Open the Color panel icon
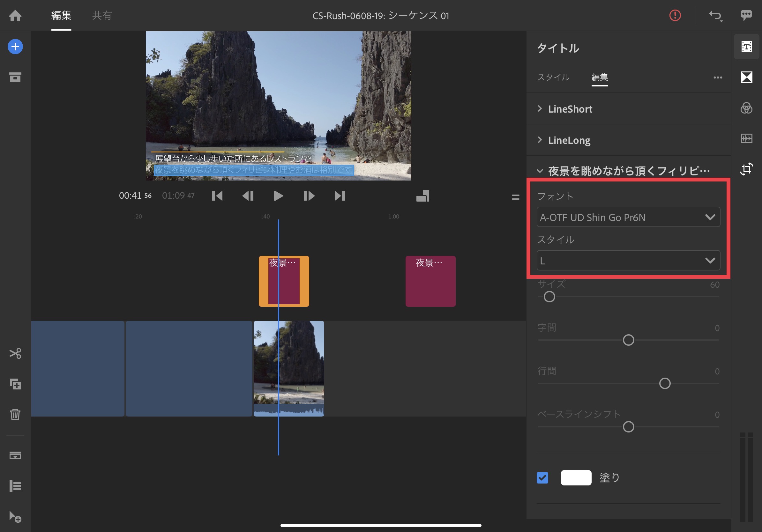 click(x=746, y=108)
